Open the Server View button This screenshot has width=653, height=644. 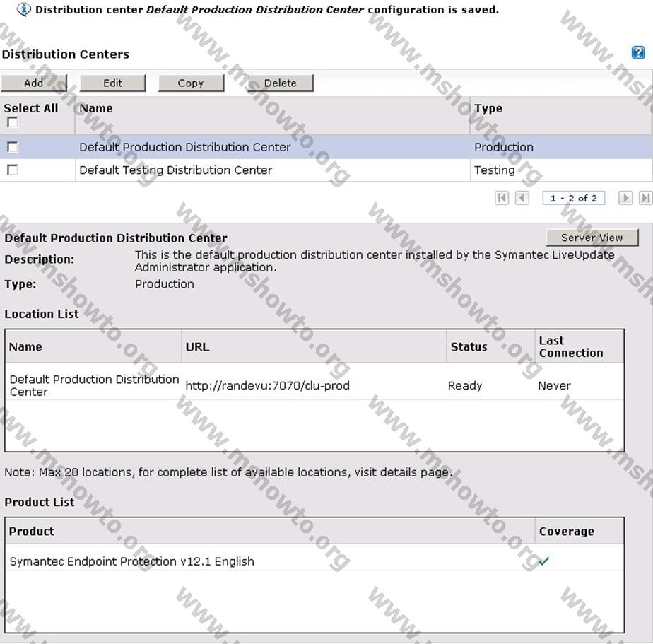[x=592, y=238]
